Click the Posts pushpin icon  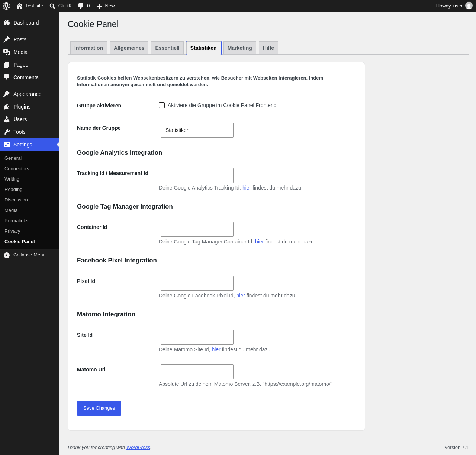point(7,39)
